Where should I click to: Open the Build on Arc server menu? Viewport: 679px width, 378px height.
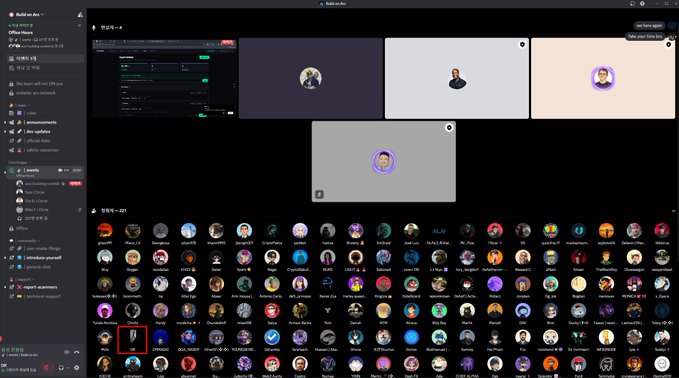(27, 14)
